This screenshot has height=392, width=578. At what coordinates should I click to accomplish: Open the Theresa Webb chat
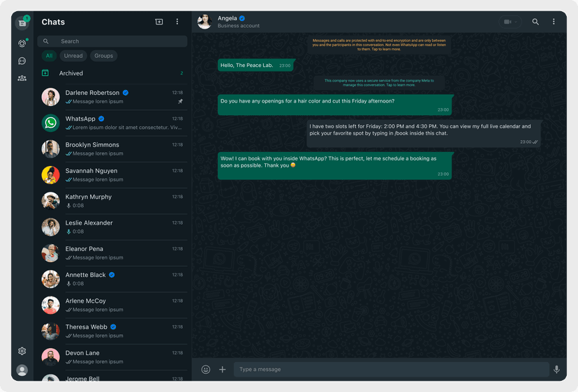(112, 331)
